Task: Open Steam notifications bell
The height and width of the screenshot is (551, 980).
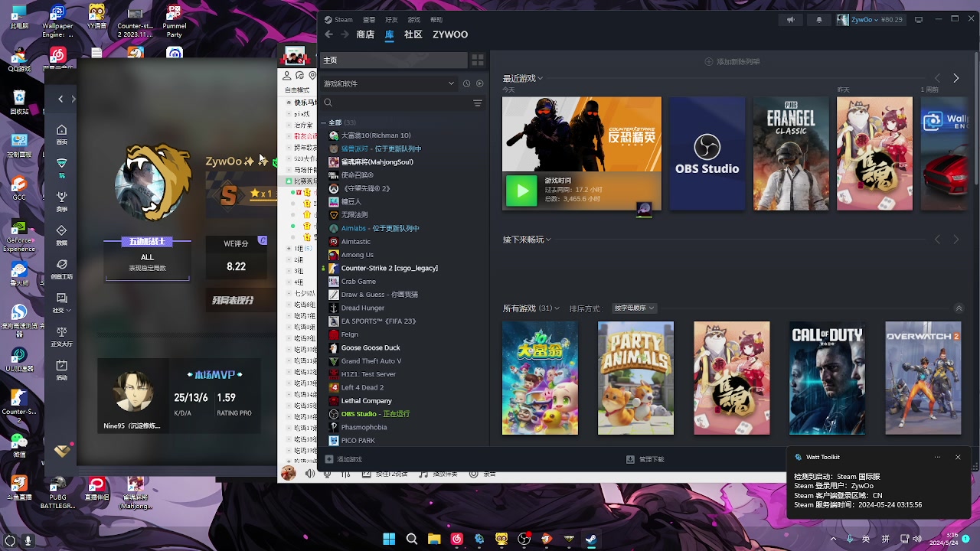Action: [819, 20]
